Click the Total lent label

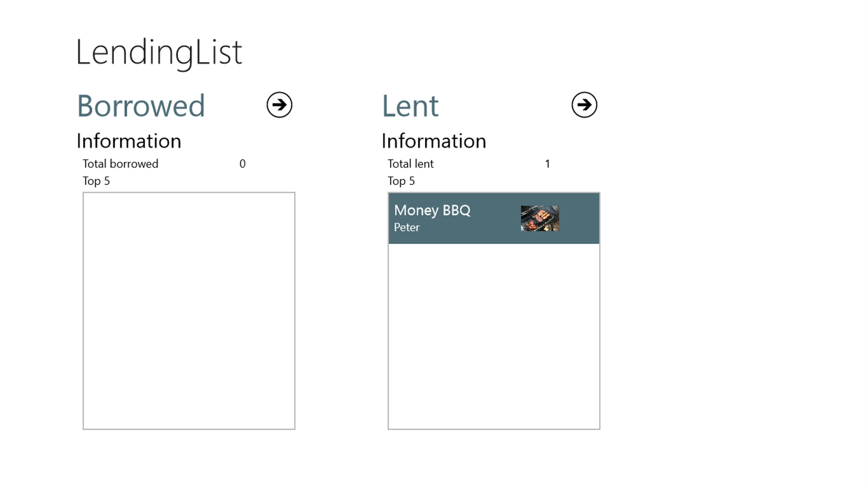tap(410, 164)
